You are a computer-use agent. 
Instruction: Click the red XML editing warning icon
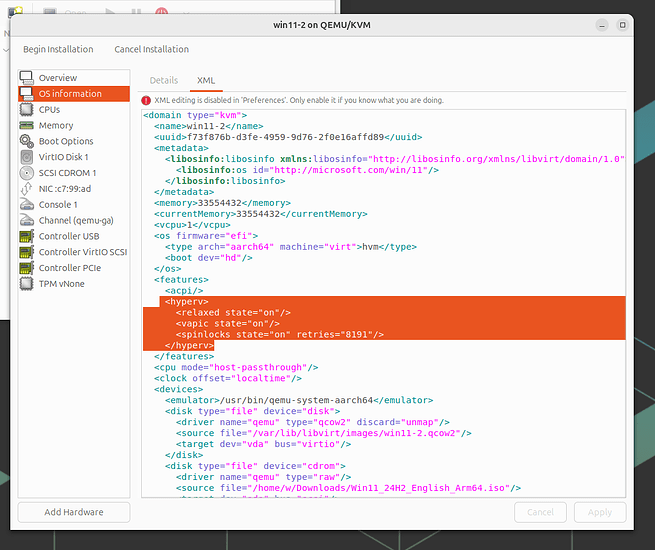[x=146, y=100]
